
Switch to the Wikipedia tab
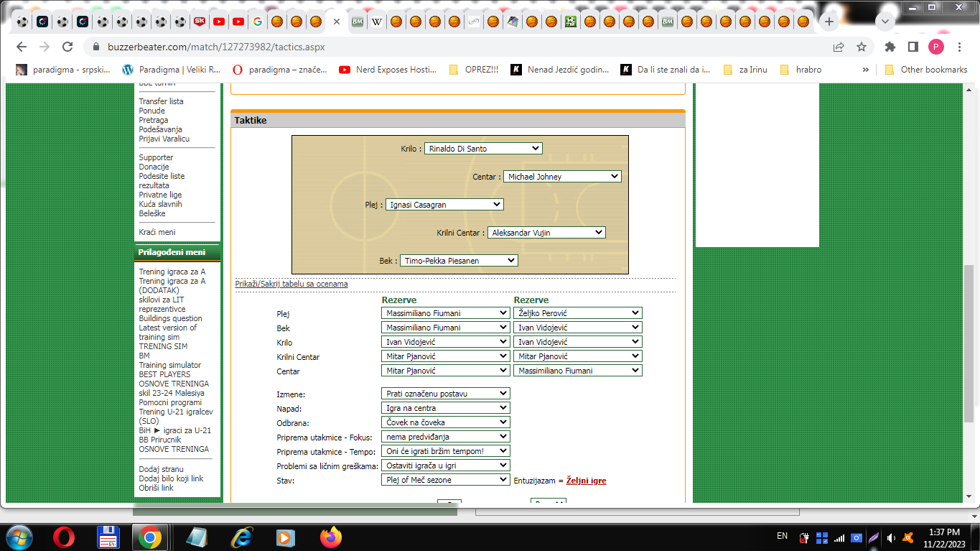(x=376, y=22)
